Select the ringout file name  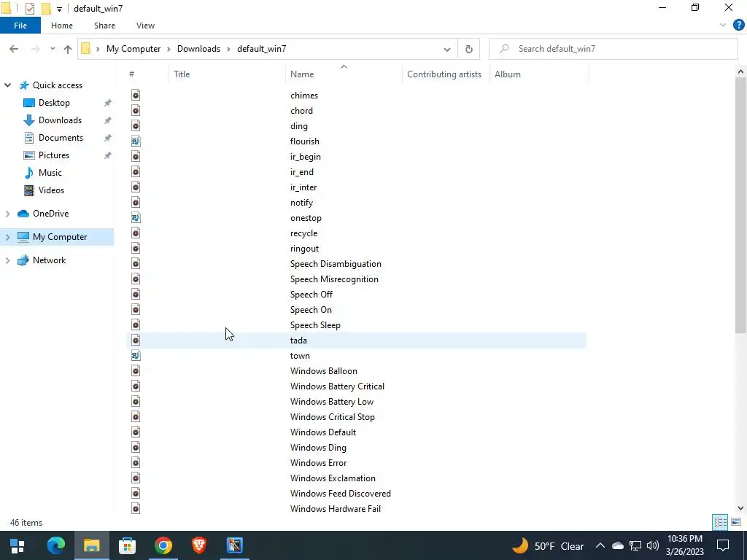304,249
